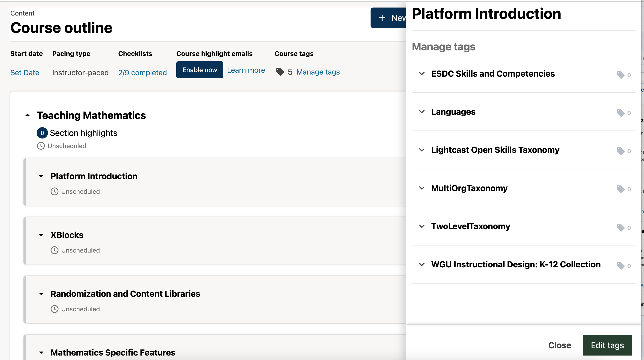The image size is (644, 360).
Task: Collapse Mathematics Specific Features subsection
Action: tap(41, 353)
